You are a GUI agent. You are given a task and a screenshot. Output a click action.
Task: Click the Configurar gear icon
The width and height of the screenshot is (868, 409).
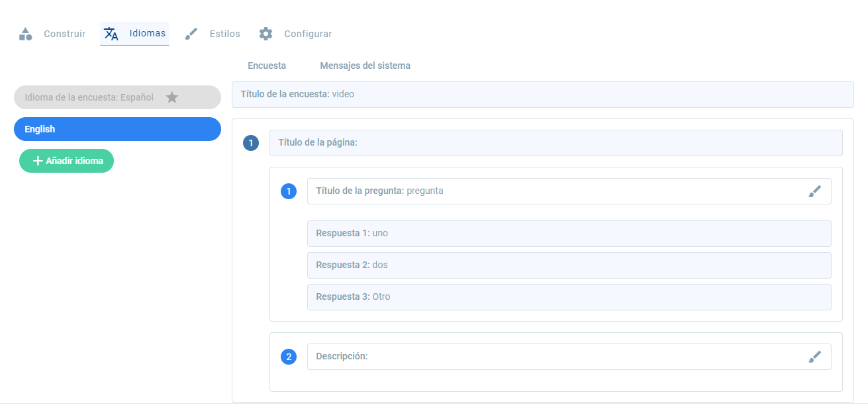(x=265, y=34)
